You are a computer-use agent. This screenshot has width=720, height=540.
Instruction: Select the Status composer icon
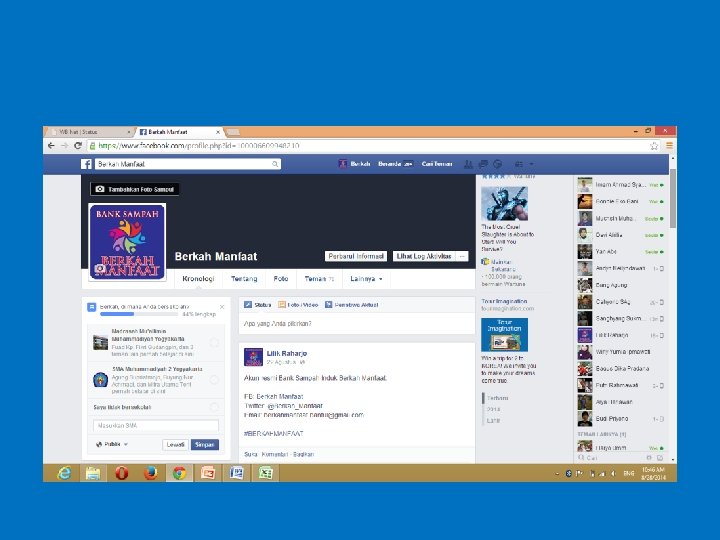248,304
